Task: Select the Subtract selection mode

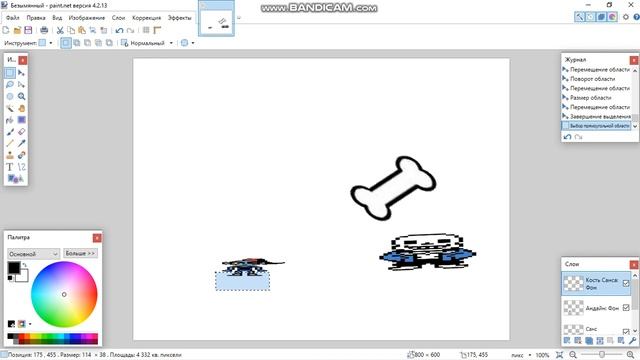Action: pos(87,43)
